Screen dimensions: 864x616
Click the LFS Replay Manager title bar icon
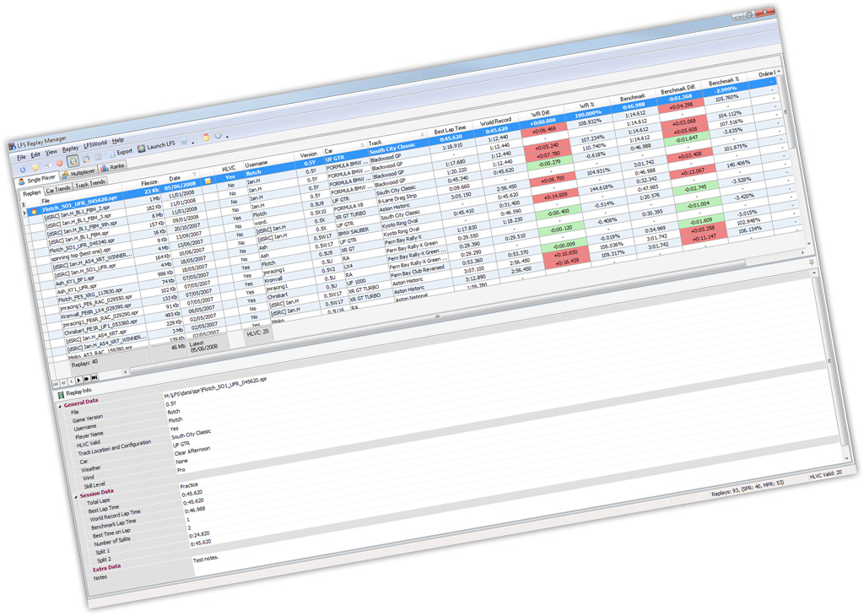(12, 146)
